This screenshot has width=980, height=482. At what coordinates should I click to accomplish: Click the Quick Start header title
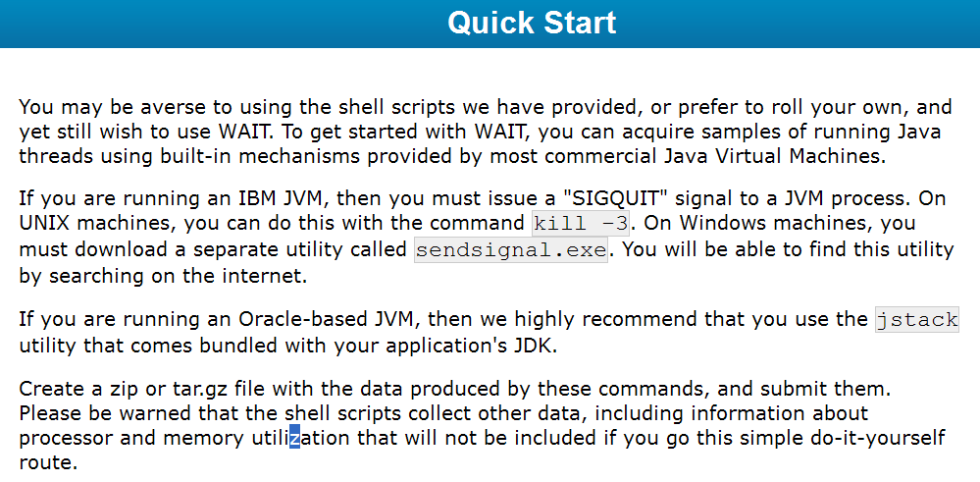[x=532, y=23]
